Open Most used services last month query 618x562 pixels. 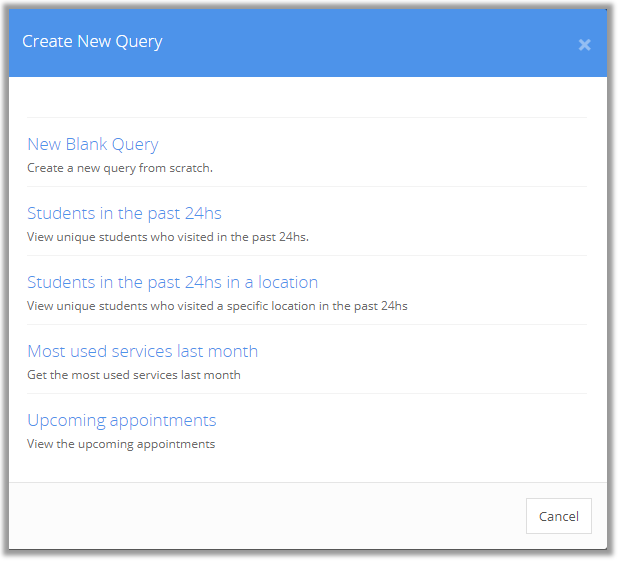tap(142, 351)
